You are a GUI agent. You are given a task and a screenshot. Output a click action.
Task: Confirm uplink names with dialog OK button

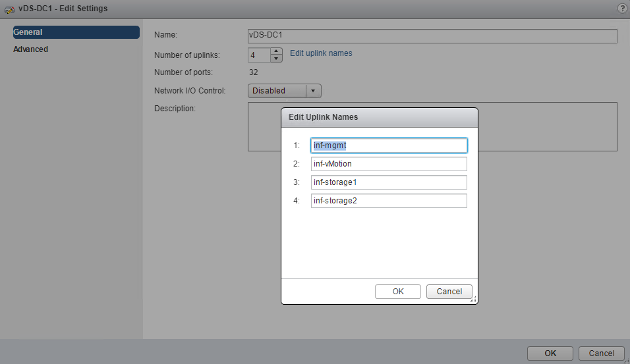click(398, 292)
